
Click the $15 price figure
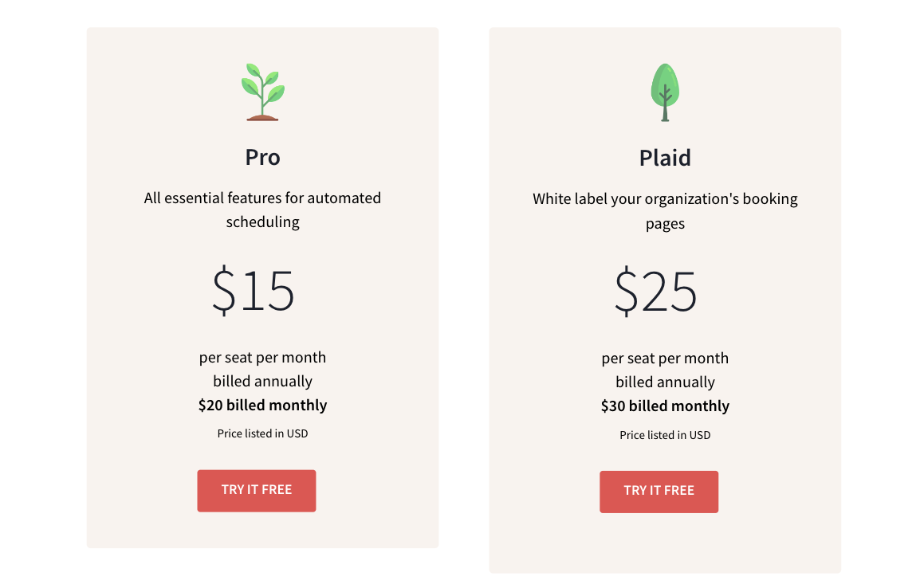254,291
